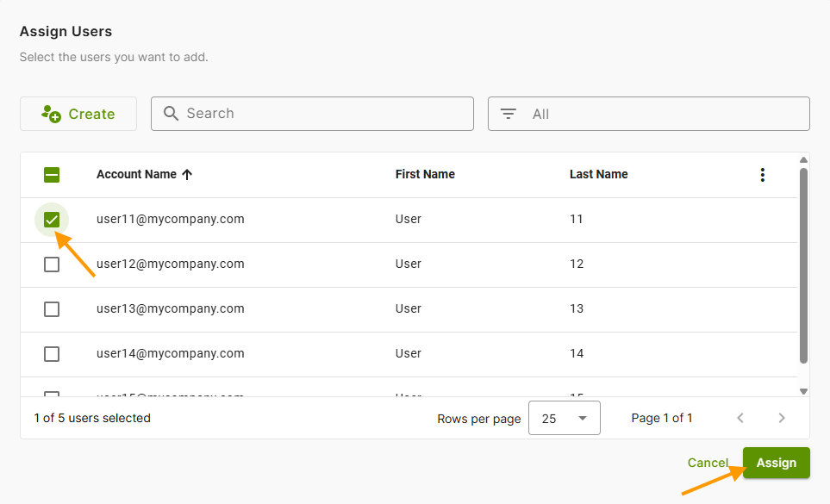The width and height of the screenshot is (830, 504).
Task: Click into the Search field
Action: 312,114
